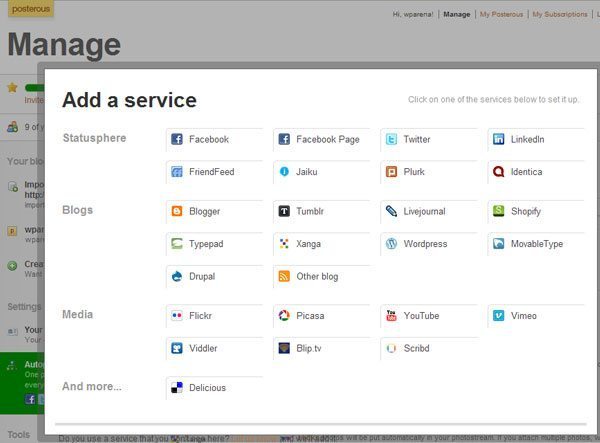This screenshot has width=600, height=443.
Task: Click the Other blog RSS icon
Action: point(284,276)
